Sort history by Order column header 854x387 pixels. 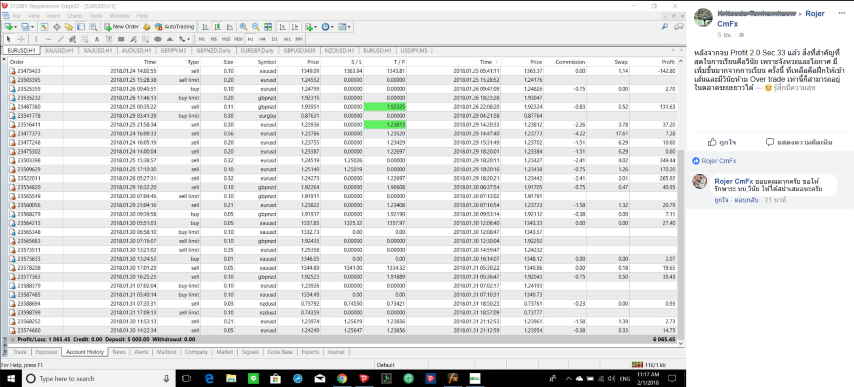point(17,62)
